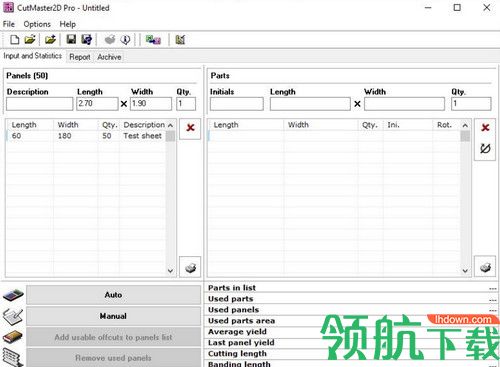This screenshot has height=367, width=500.
Task: Delete selected panel with red X
Action: [x=190, y=128]
